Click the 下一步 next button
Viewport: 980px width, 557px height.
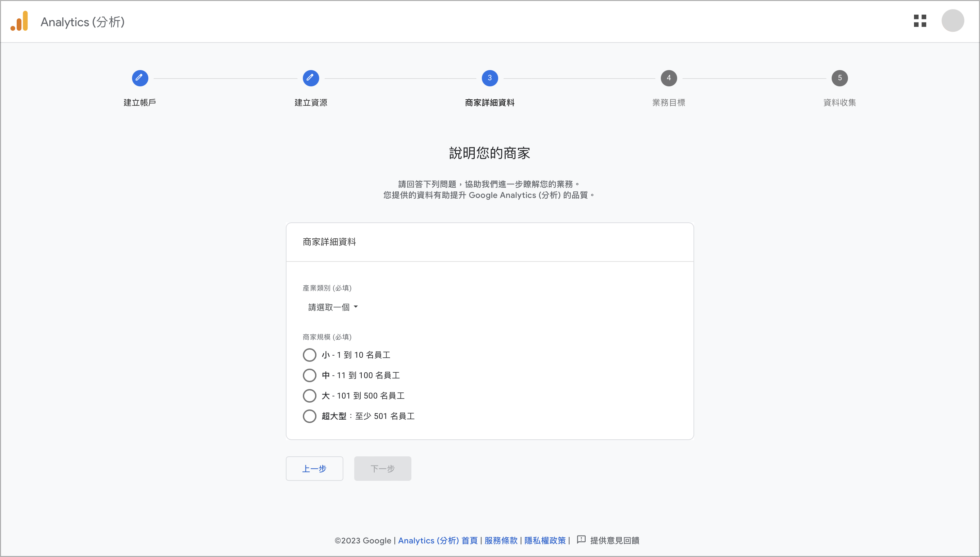(382, 469)
